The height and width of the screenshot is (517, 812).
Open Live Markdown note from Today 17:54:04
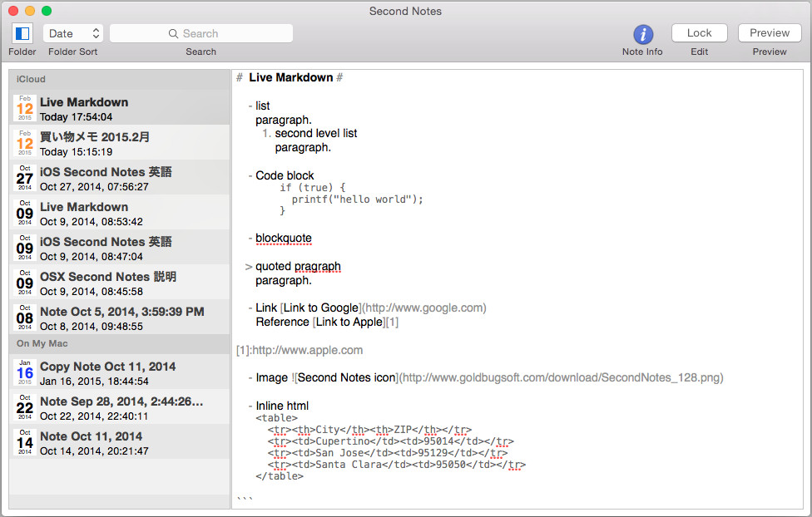tap(119, 108)
